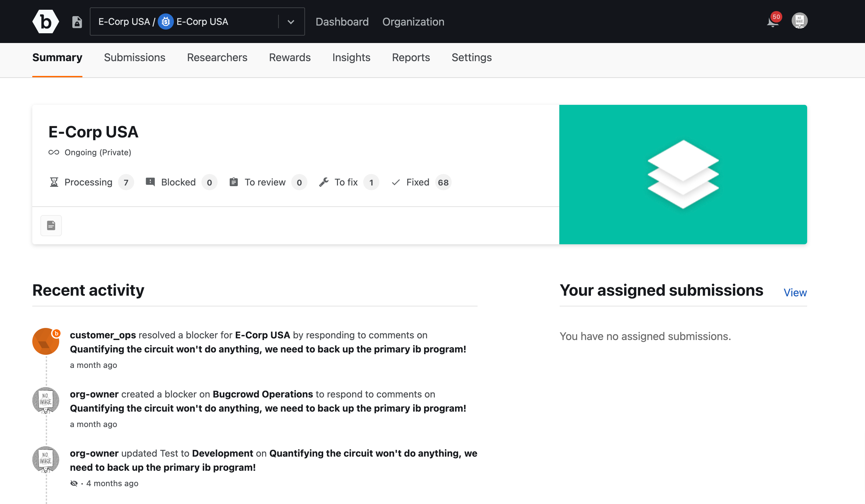Open notifications bell icon
Viewport: 865px width, 504px height.
click(772, 22)
